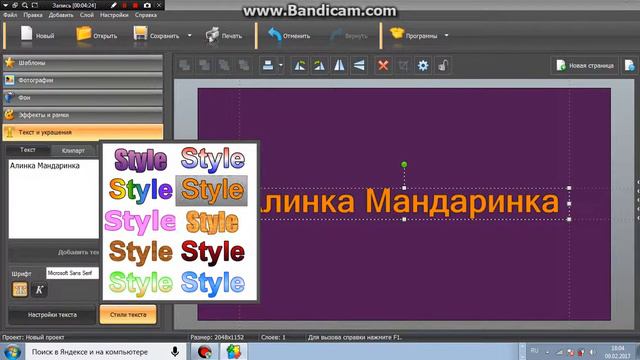640x360 pixels.
Task: Click the Добавить текст button
Action: point(54,252)
